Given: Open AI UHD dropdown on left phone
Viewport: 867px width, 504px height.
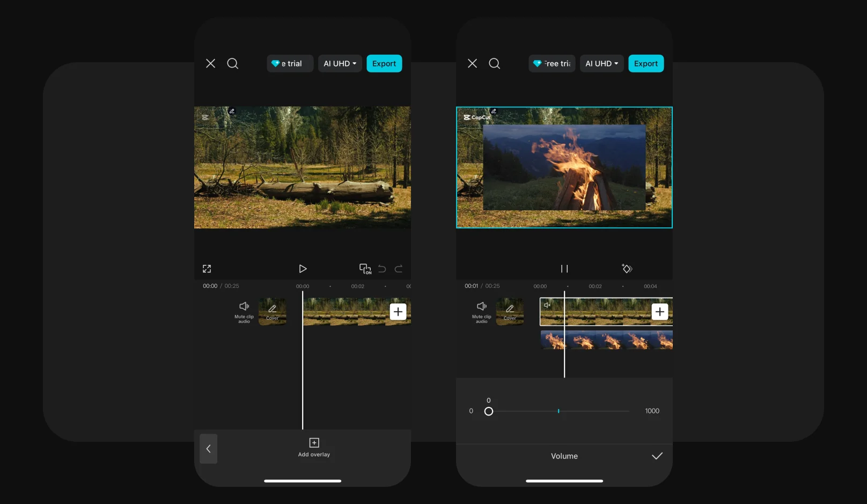Looking at the screenshot, I should pos(340,63).
